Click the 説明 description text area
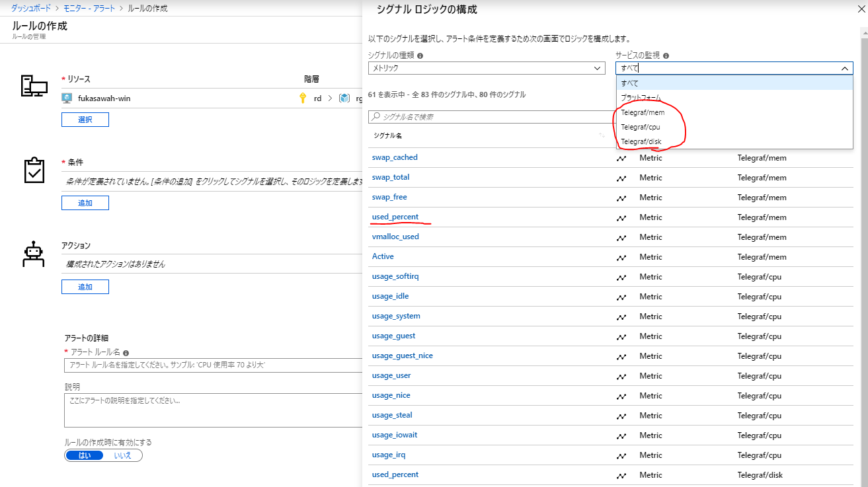This screenshot has height=487, width=868. click(x=213, y=410)
